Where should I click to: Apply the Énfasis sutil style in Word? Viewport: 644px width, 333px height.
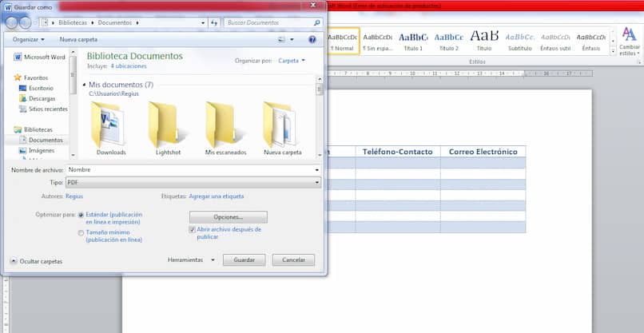tap(555, 41)
